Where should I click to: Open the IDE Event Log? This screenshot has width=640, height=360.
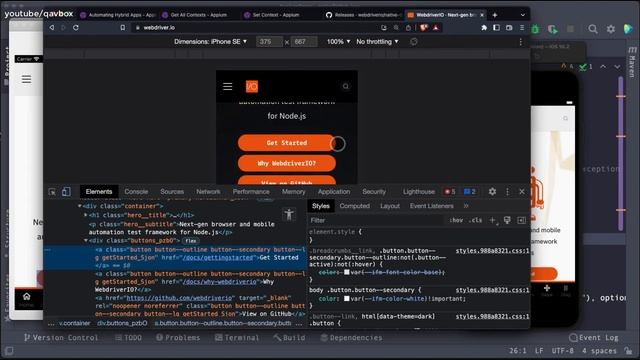595,338
